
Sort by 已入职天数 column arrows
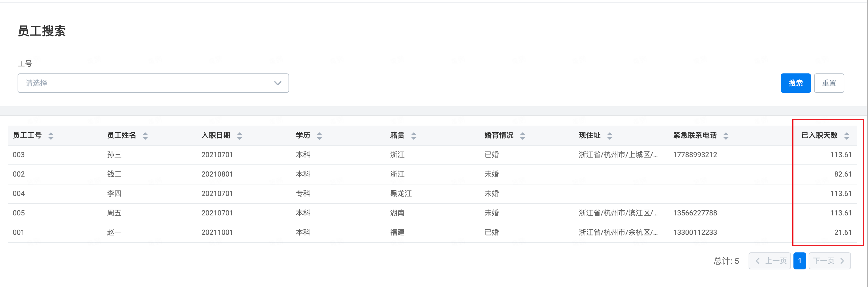[847, 136]
